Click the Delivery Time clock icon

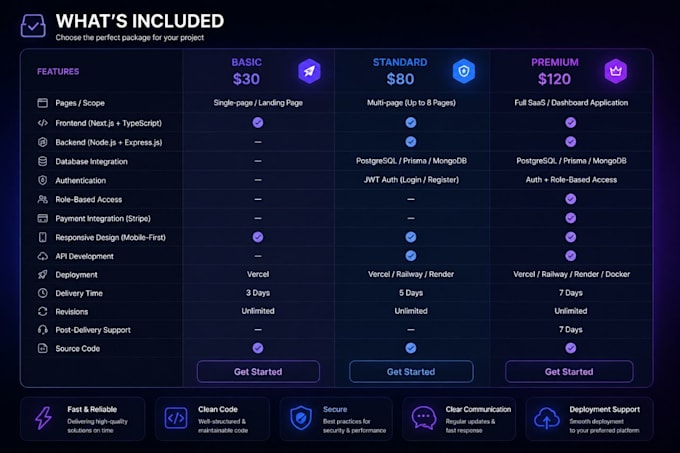pyautogui.click(x=42, y=293)
